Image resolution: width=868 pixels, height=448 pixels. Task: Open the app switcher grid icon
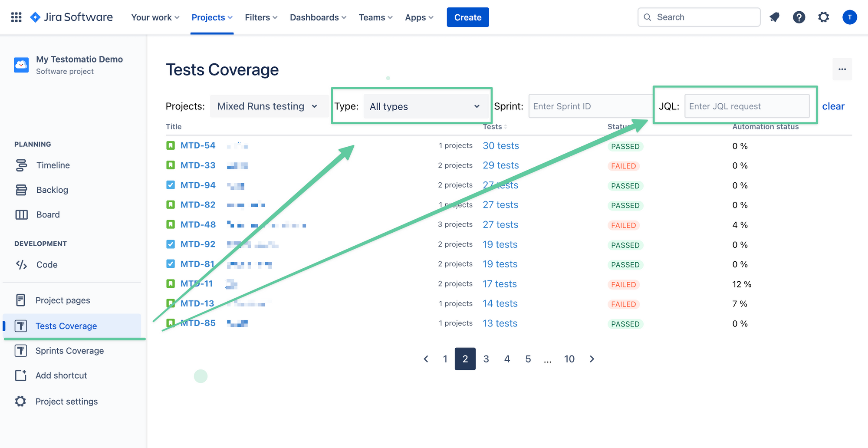pyautogui.click(x=16, y=17)
